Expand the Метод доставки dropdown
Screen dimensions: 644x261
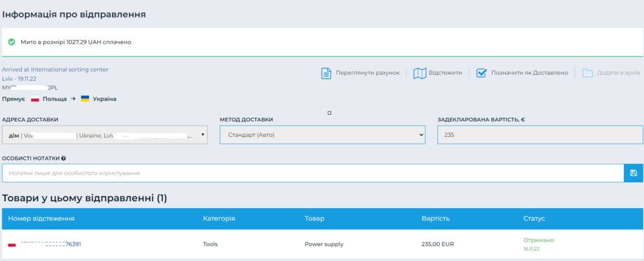(x=323, y=135)
